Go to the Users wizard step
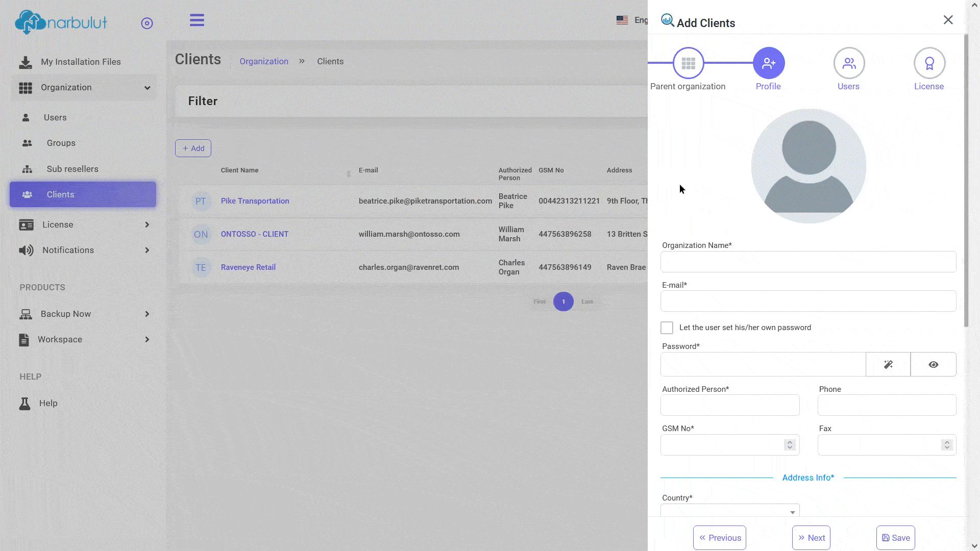 point(849,63)
